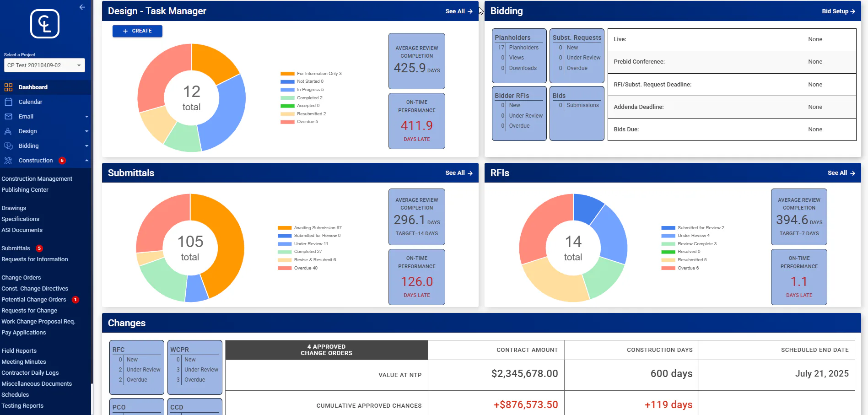Click See All in RFIs panel
868x415 pixels.
[841, 173]
